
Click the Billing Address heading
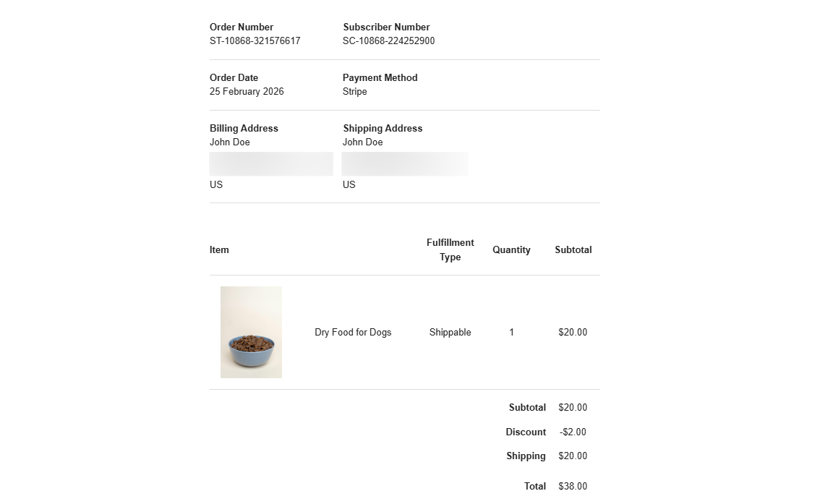point(244,128)
